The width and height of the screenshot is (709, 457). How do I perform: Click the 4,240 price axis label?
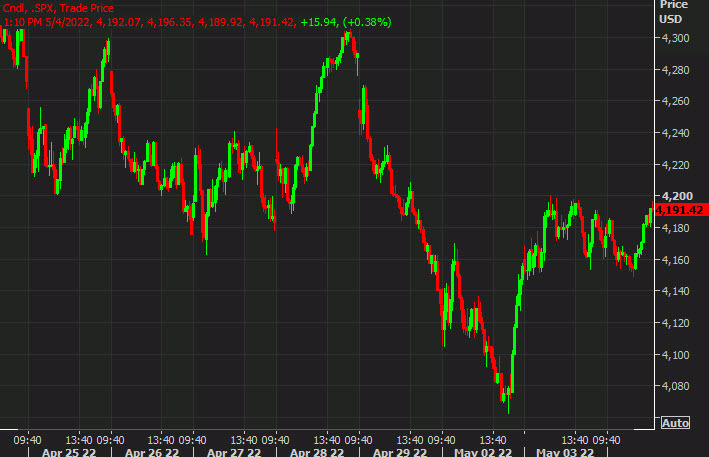(676, 133)
